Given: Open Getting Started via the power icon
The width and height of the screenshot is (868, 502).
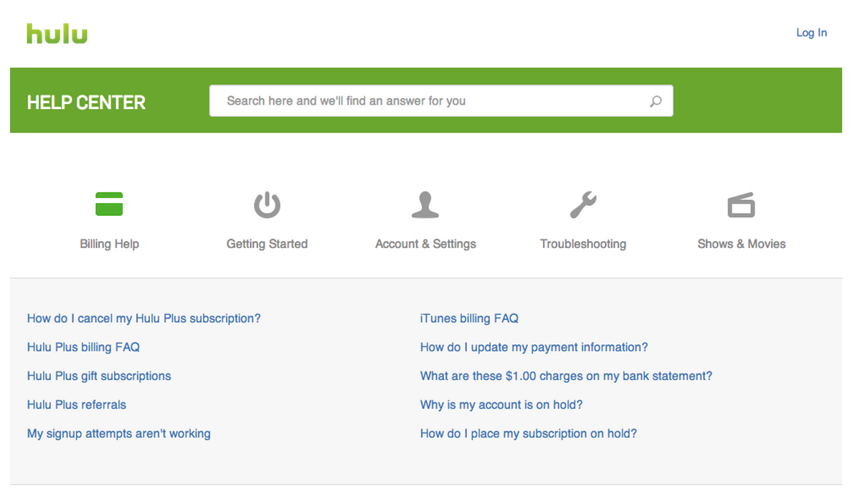Looking at the screenshot, I should coord(267,204).
